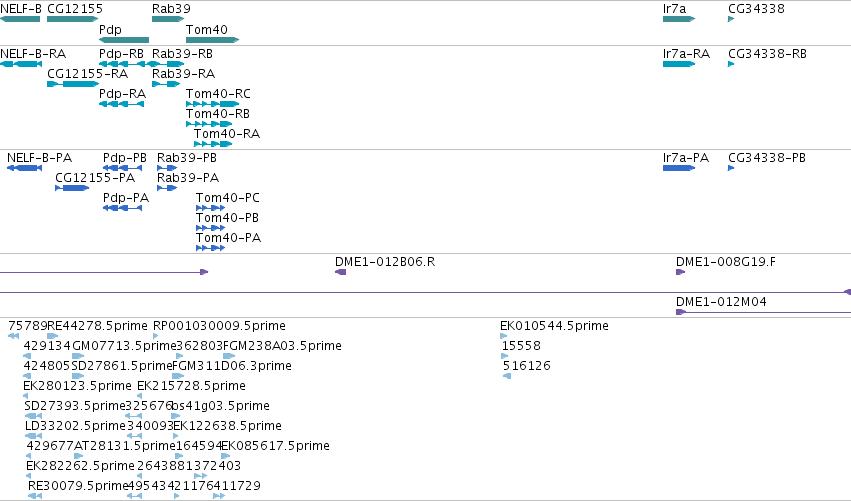
Task: Click the Pdp gene glyph
Action: click(124, 40)
